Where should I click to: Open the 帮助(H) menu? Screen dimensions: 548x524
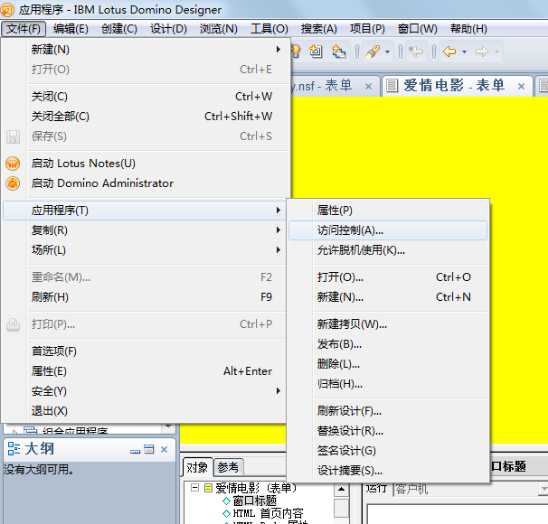pyautogui.click(x=468, y=28)
